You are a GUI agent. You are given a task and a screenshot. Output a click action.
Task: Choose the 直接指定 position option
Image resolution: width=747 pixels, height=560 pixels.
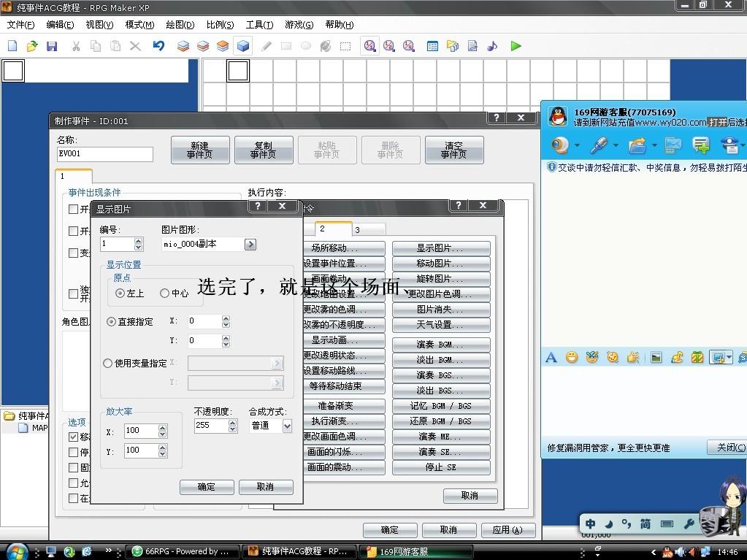[x=111, y=322]
